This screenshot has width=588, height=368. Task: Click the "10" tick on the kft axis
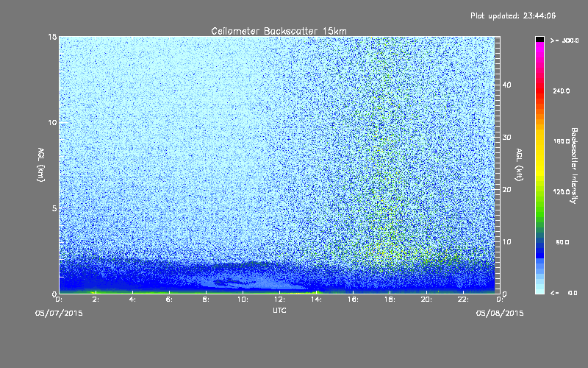coord(506,242)
